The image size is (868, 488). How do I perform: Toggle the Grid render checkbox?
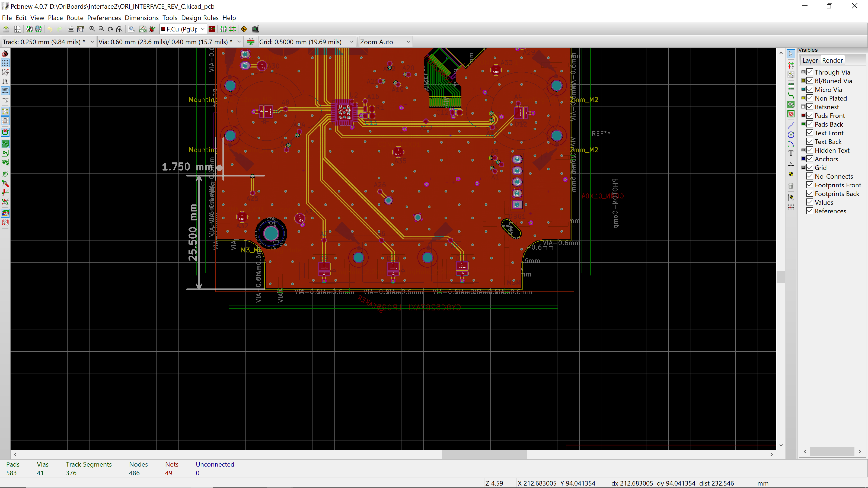click(x=810, y=167)
